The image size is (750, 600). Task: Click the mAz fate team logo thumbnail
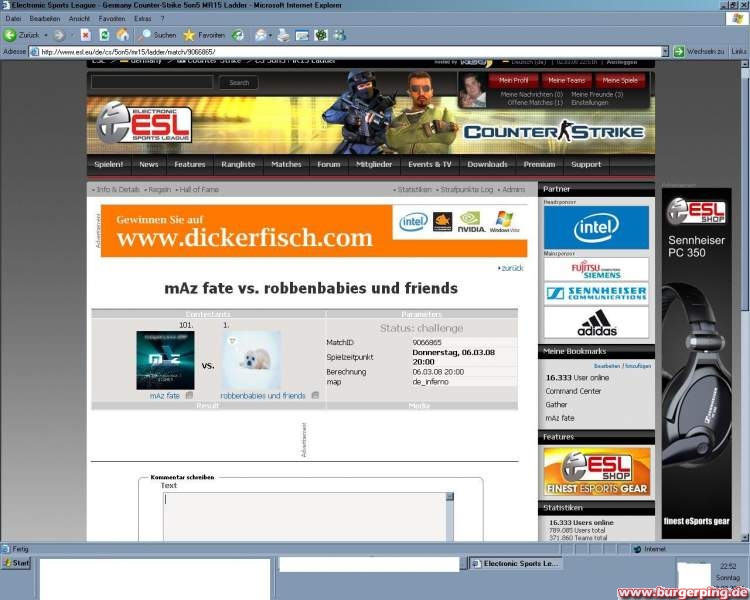165,360
